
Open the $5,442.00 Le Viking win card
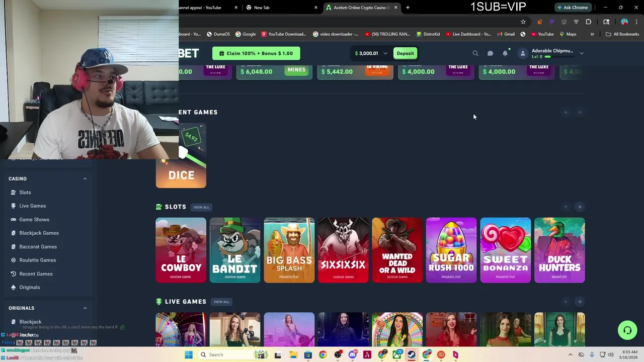click(x=355, y=72)
